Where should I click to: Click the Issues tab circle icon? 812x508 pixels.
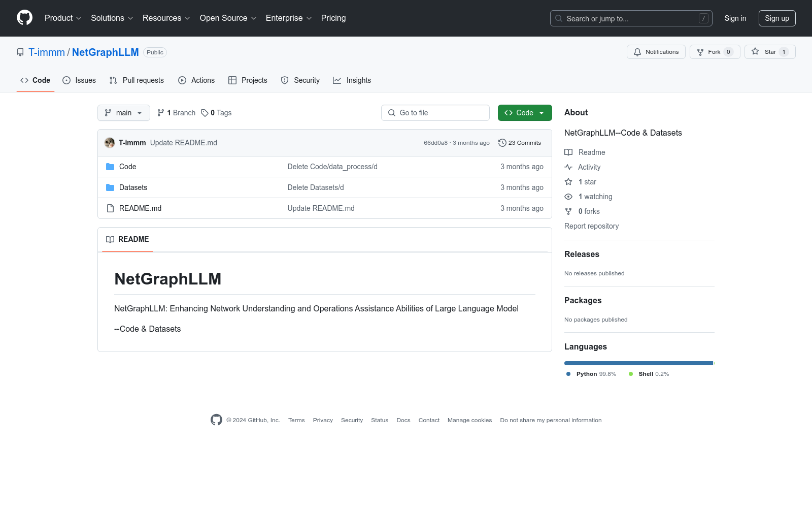pyautogui.click(x=66, y=80)
